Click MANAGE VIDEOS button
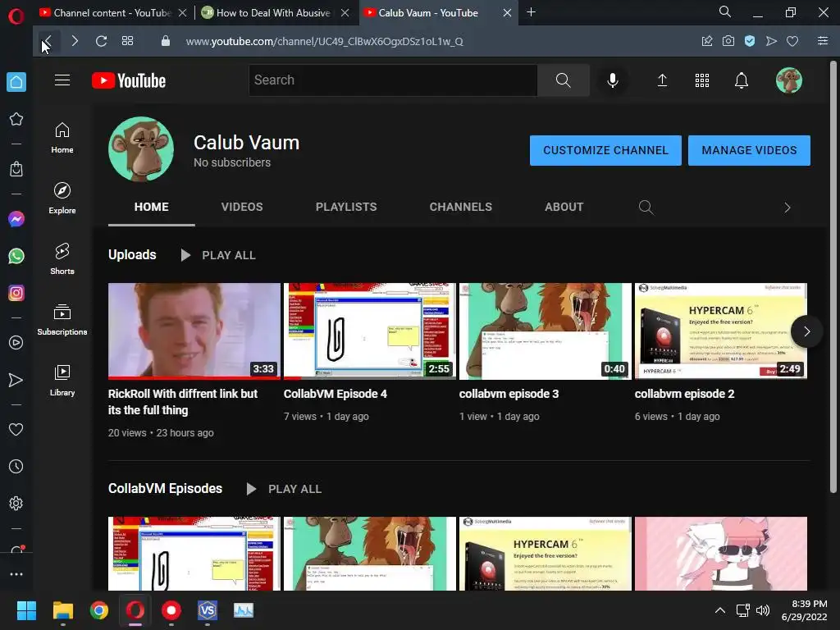840x630 pixels. [x=749, y=151]
